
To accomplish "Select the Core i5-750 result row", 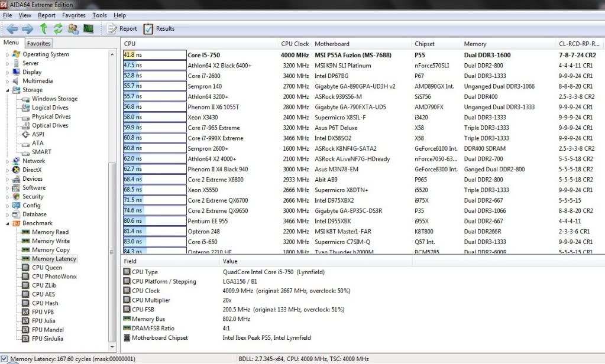I will 363,55.
